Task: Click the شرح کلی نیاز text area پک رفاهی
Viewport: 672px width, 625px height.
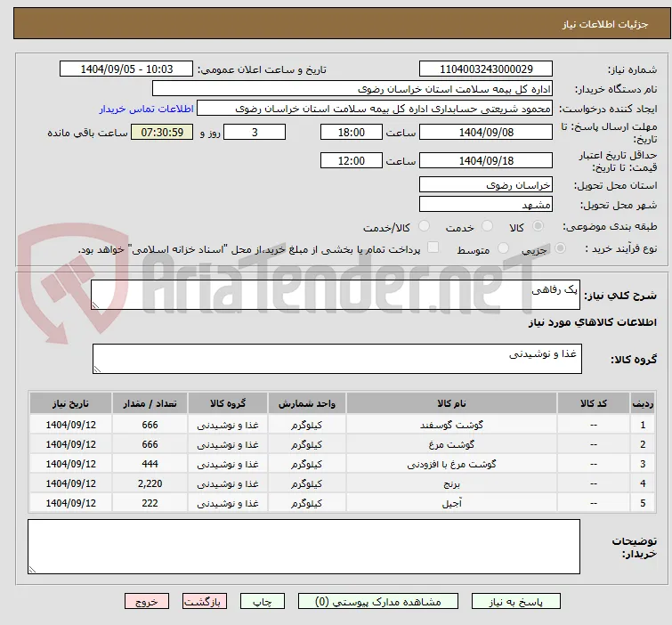Action: (336, 295)
